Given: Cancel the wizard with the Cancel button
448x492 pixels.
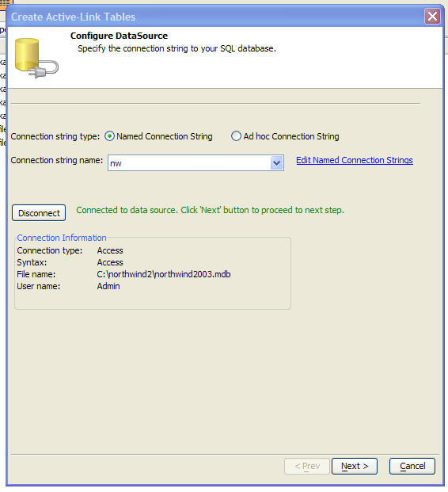Looking at the screenshot, I should 412,466.
